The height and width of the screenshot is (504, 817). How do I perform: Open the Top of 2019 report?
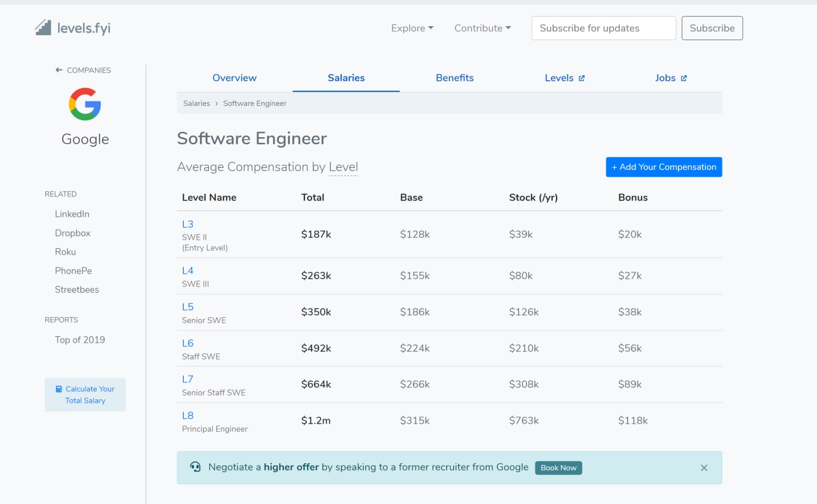click(80, 339)
